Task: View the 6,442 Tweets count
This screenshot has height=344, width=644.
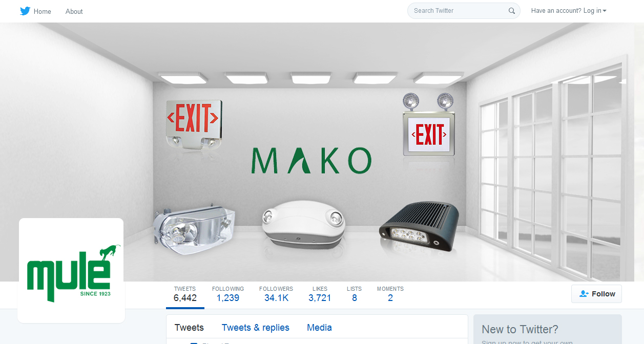Action: click(185, 294)
